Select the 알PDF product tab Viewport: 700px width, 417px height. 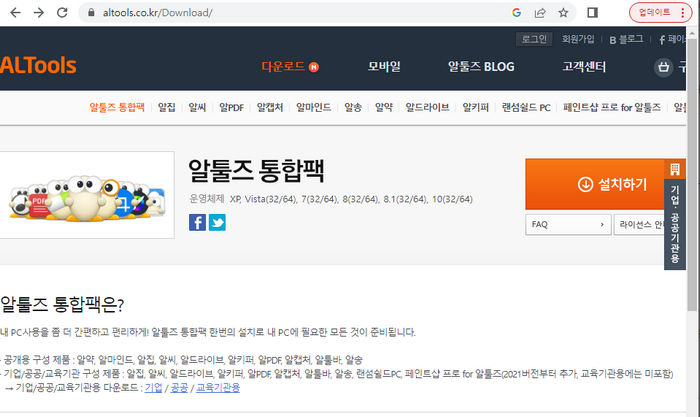(x=231, y=107)
